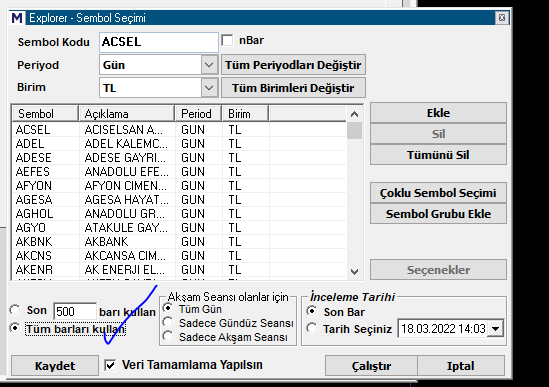Close the Sembol Seçimi dialog
The image size is (549, 387).
[x=501, y=18]
